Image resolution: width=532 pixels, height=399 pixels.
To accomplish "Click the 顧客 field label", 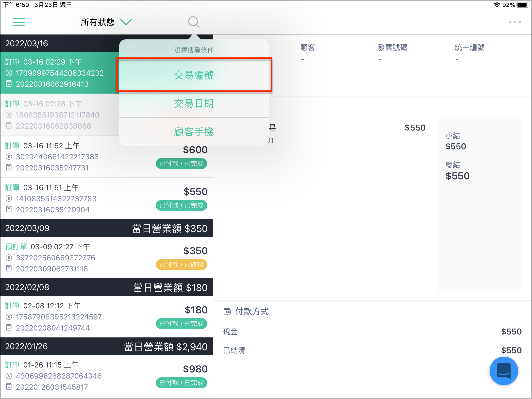I will pyautogui.click(x=307, y=47).
